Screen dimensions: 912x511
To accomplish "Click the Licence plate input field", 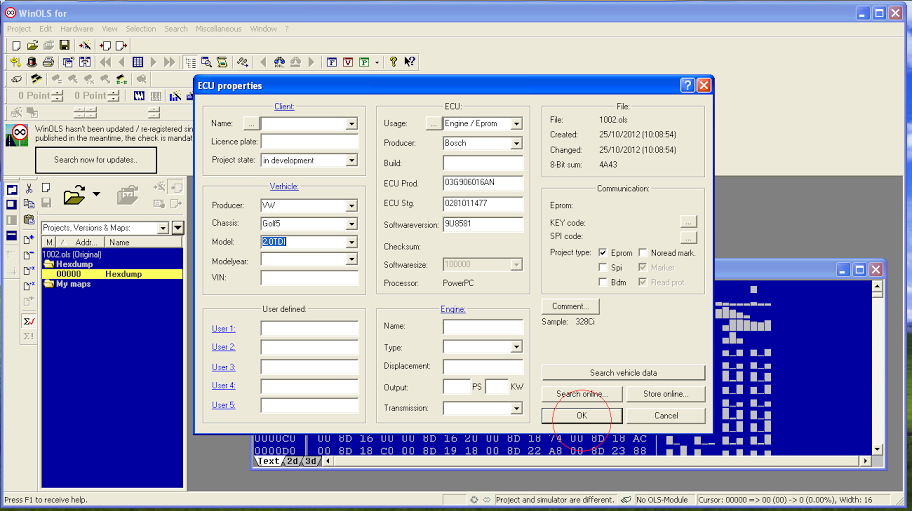I will pyautogui.click(x=309, y=141).
